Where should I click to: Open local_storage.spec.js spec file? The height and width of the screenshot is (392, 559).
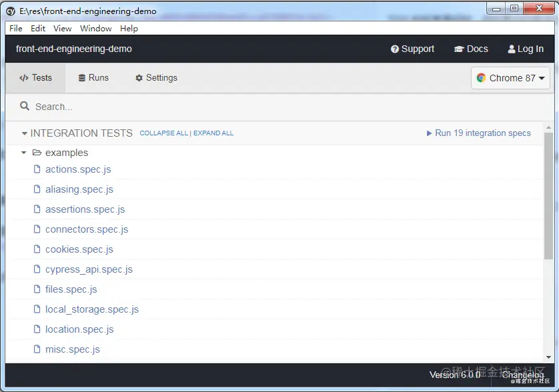[92, 309]
